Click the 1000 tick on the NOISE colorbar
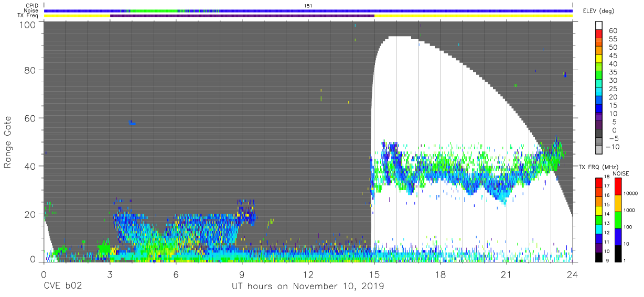The image size is (644, 297). [629, 209]
